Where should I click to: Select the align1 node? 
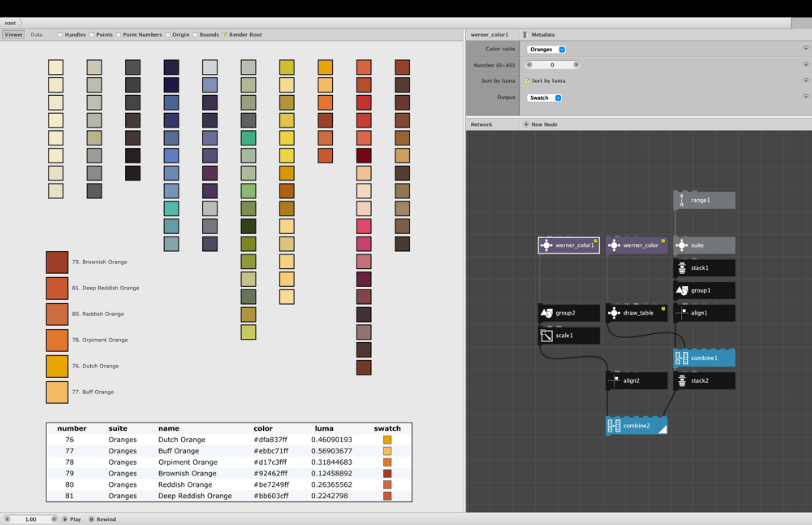(704, 313)
